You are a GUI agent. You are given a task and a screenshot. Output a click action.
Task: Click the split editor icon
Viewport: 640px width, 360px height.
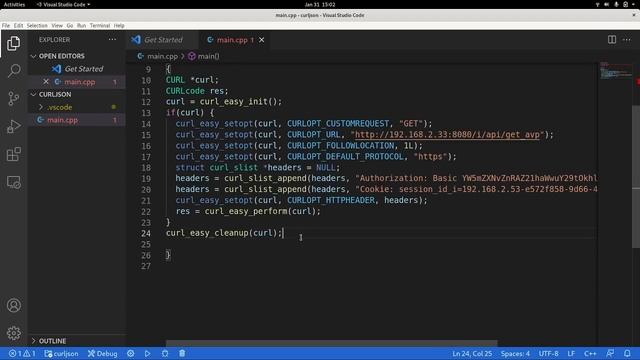(x=611, y=40)
